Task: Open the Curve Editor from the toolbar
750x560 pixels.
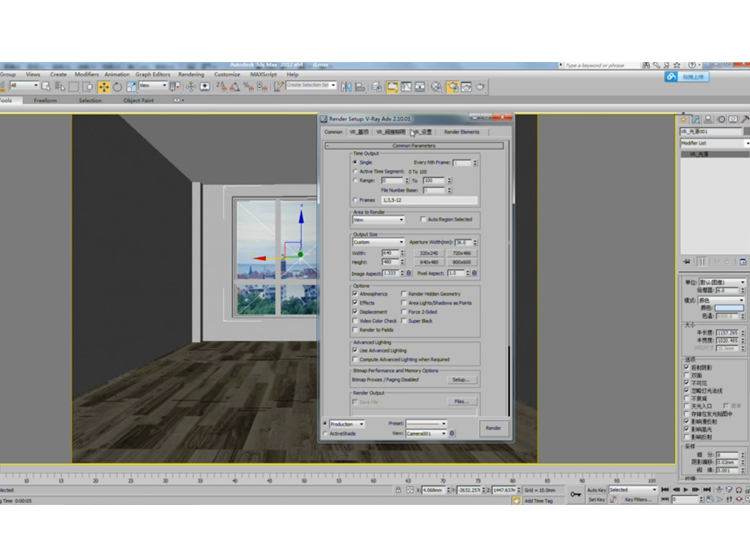Action: (x=406, y=87)
